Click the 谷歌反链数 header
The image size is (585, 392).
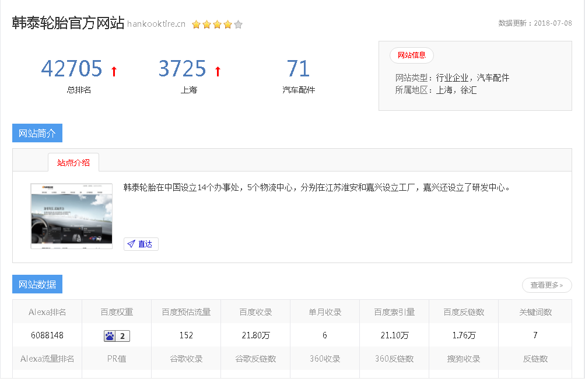255,359
